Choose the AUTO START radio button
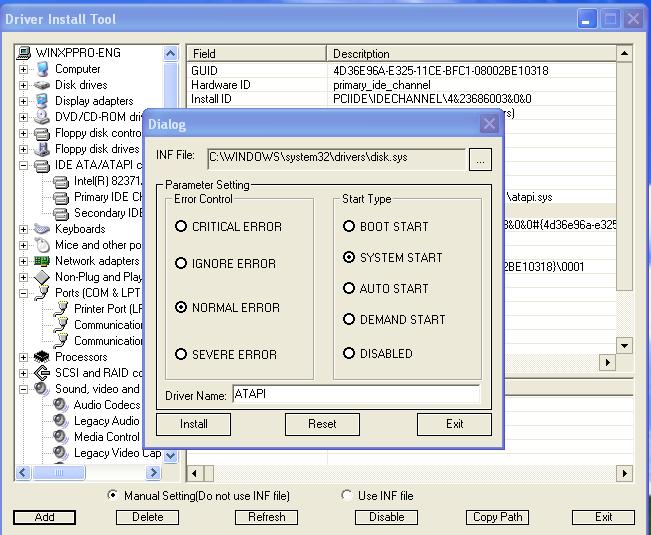Image resolution: width=651 pixels, height=535 pixels. 349,289
